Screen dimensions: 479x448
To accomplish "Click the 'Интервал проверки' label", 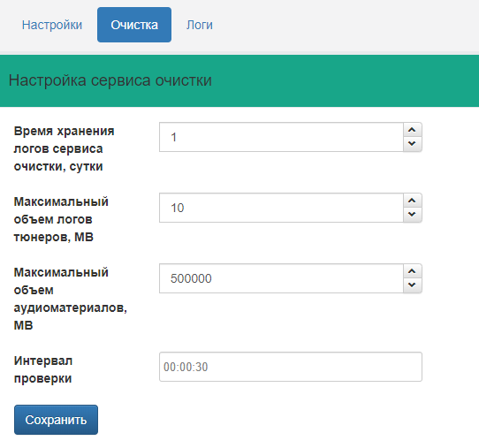I will 43,369.
